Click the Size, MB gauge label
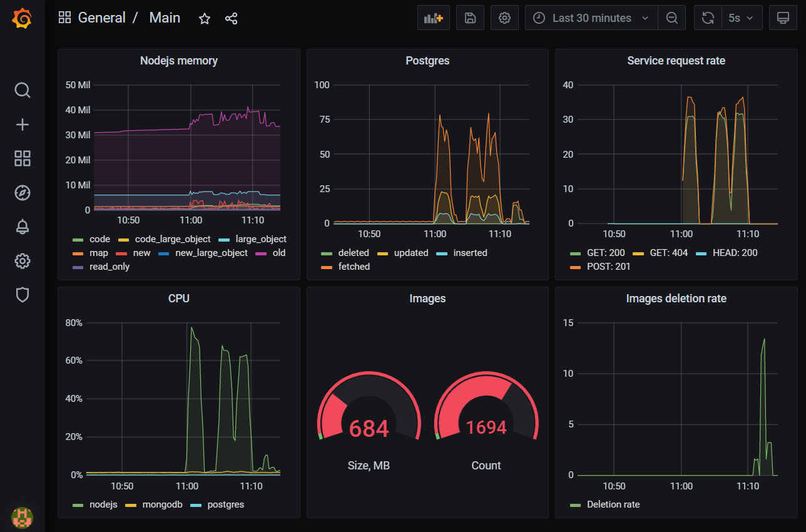The height and width of the screenshot is (532, 806). point(369,466)
